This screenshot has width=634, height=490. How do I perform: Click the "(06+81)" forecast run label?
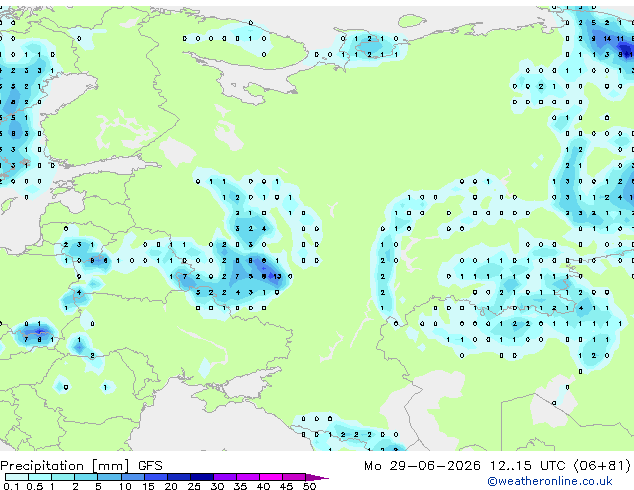tap(602, 466)
